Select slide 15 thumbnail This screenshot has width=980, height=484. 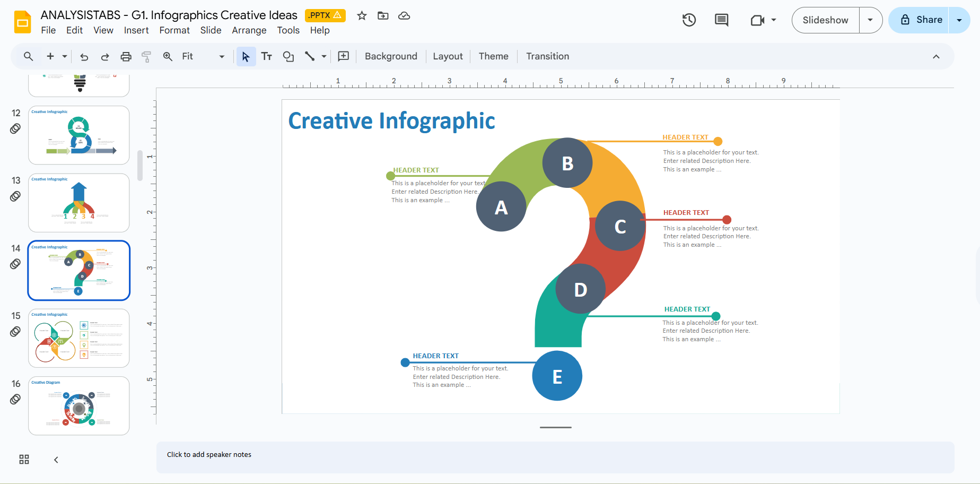point(79,338)
